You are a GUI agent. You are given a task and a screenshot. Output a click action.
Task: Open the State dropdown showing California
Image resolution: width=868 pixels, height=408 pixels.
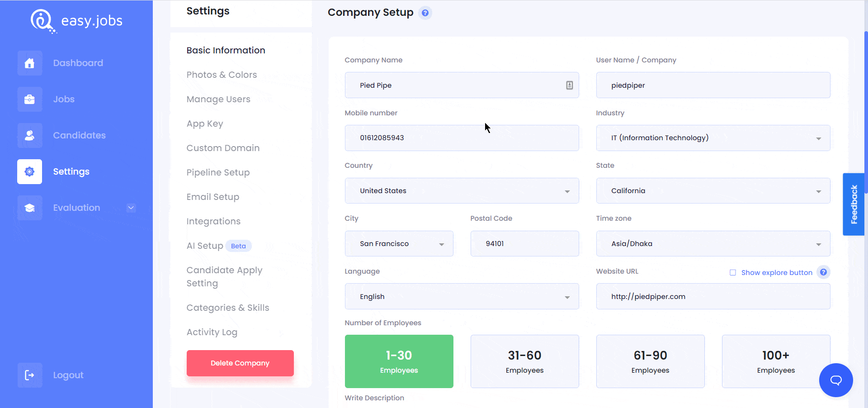pyautogui.click(x=713, y=191)
